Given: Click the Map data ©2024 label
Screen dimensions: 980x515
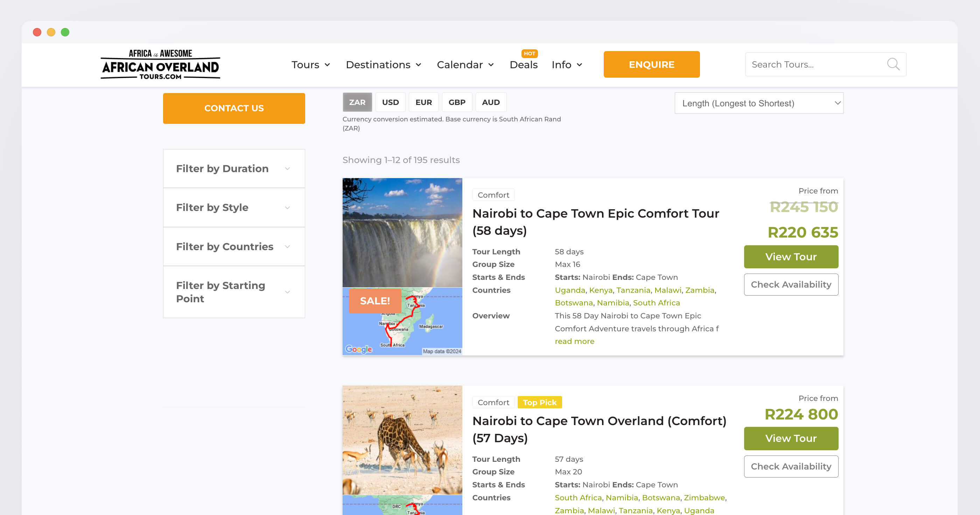Looking at the screenshot, I should pyautogui.click(x=442, y=352).
